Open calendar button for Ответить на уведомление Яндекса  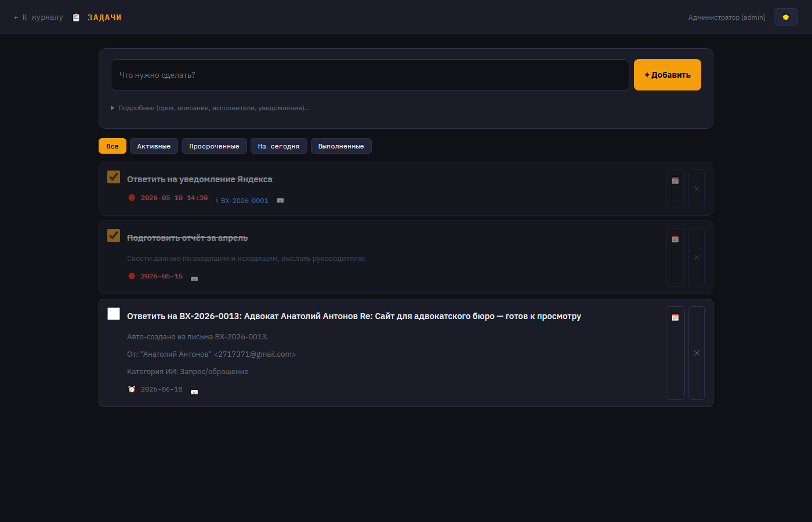(675, 188)
